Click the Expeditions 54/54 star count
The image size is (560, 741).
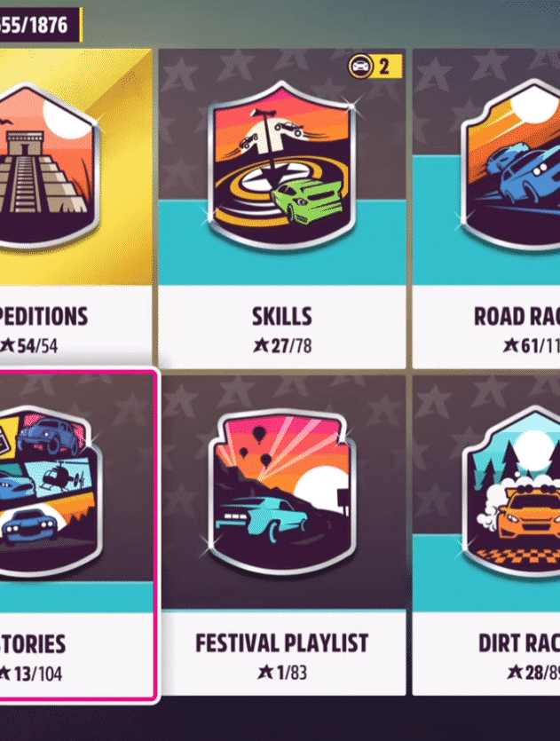(x=28, y=345)
